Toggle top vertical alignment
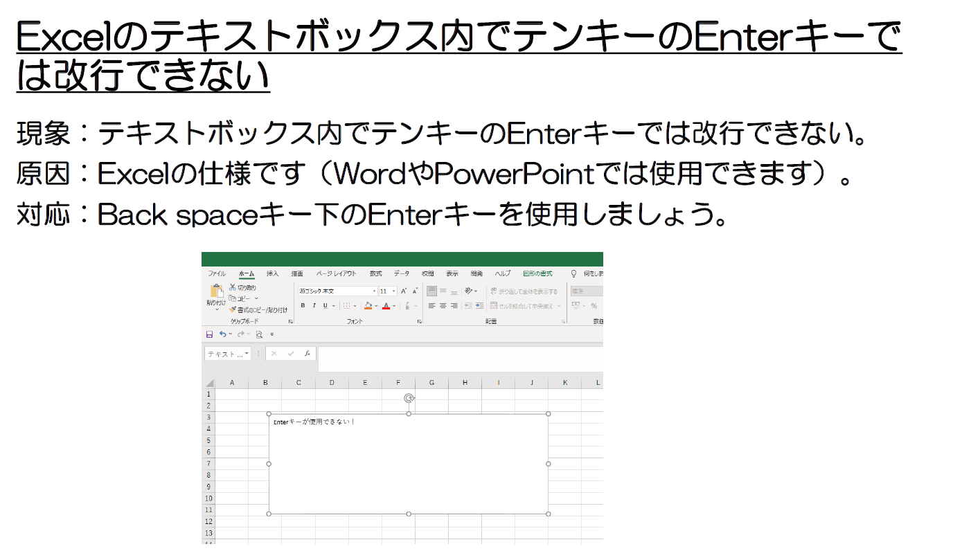Screen dimensions: 980x551 coord(431,291)
